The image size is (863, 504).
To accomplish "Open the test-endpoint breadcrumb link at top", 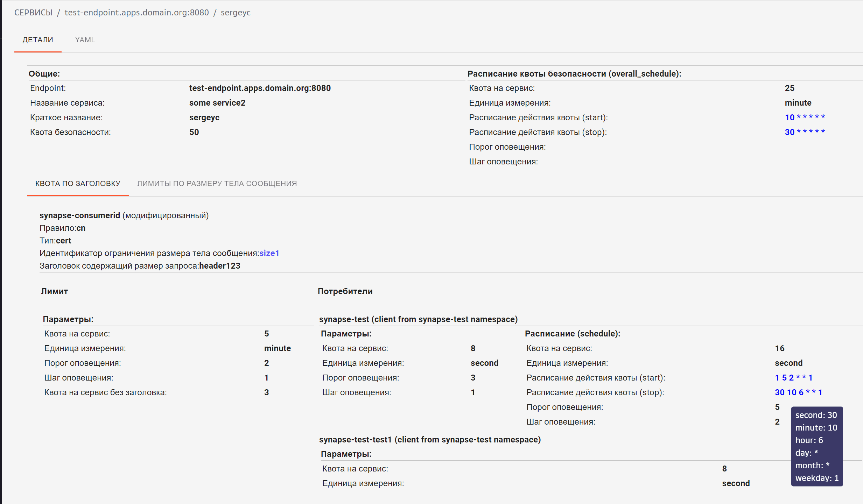I will 136,13.
